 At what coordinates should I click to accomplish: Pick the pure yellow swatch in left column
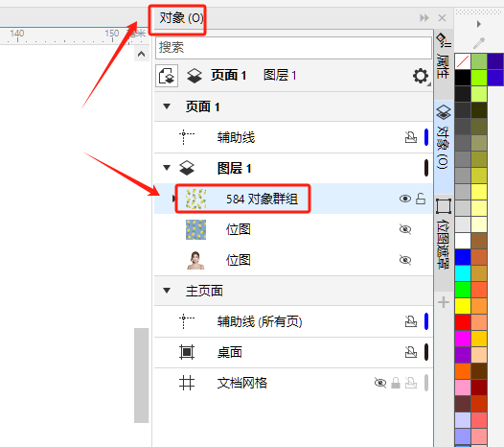click(463, 306)
